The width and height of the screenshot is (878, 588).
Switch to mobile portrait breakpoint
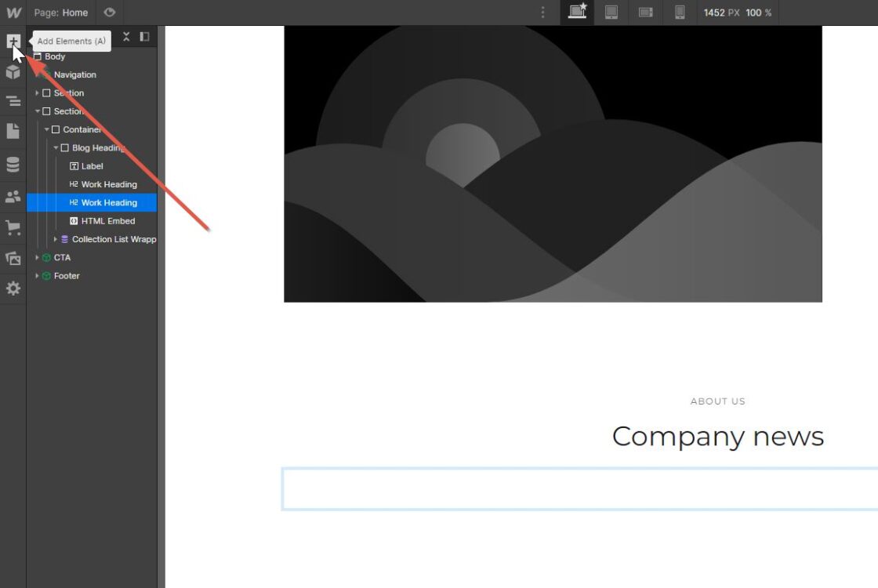[x=680, y=13]
